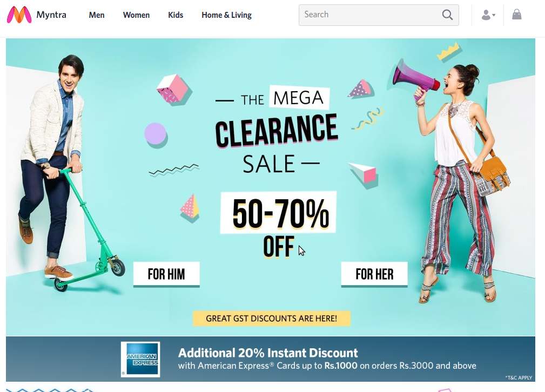Open the Home & Living menu

tap(227, 15)
